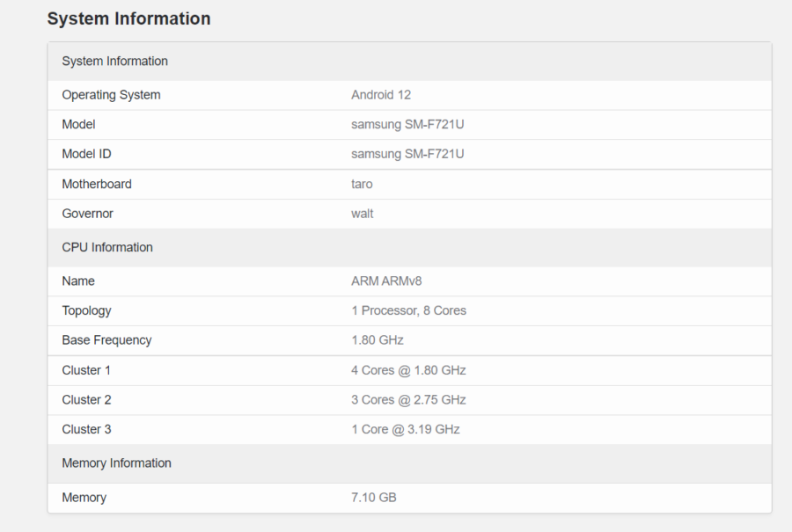This screenshot has height=532, width=792.
Task: Click the Memory Information section header
Action: (116, 463)
